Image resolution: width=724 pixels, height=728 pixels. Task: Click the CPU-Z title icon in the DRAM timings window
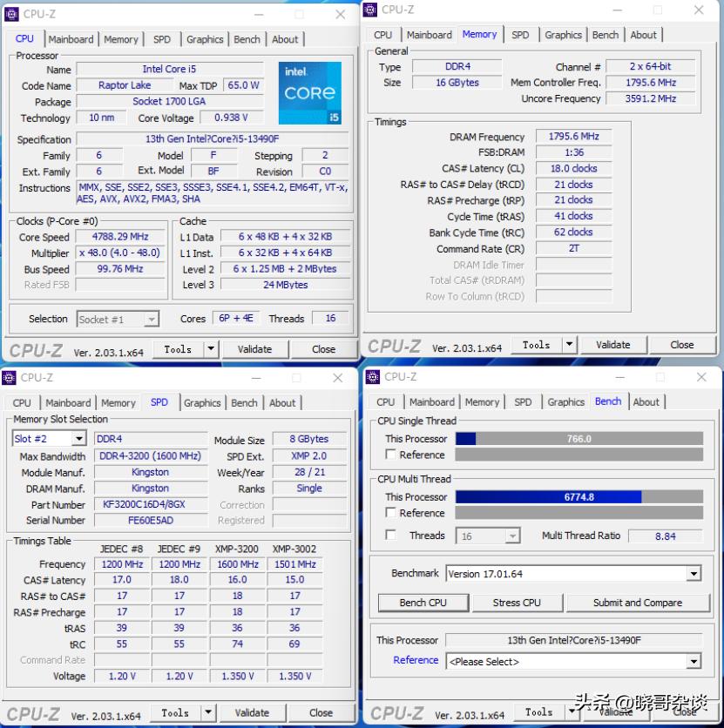pos(371,10)
